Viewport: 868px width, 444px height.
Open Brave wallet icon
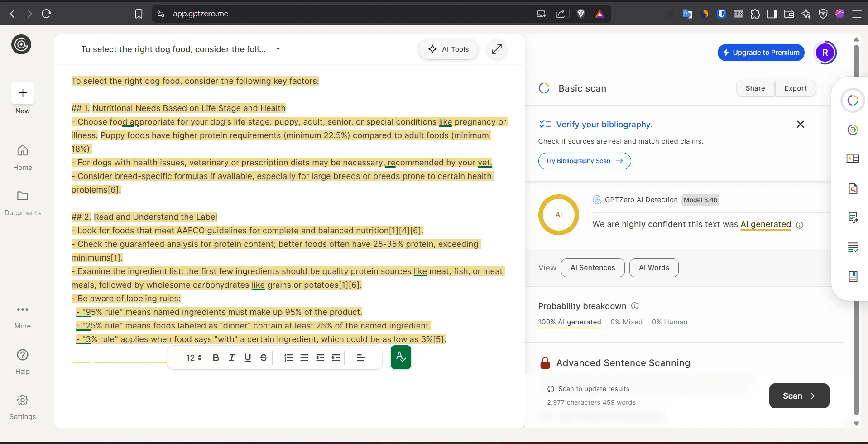click(789, 14)
